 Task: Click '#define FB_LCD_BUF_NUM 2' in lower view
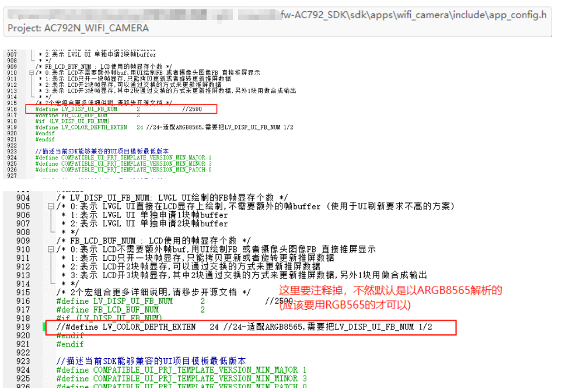pos(130,310)
